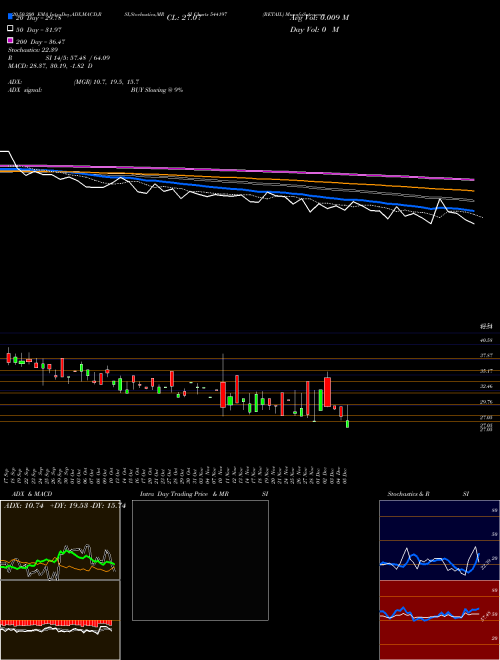
Task: Click the 29.76 price axis label
Action: tap(486, 402)
